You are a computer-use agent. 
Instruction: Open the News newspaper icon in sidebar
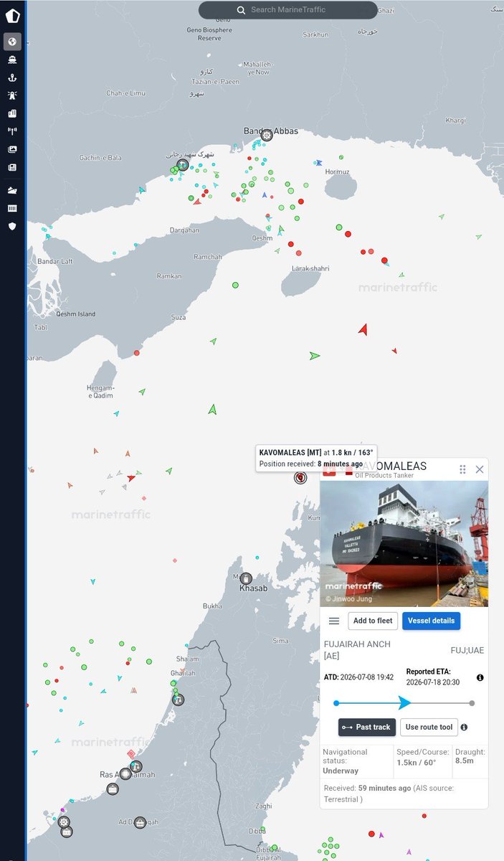[12, 167]
